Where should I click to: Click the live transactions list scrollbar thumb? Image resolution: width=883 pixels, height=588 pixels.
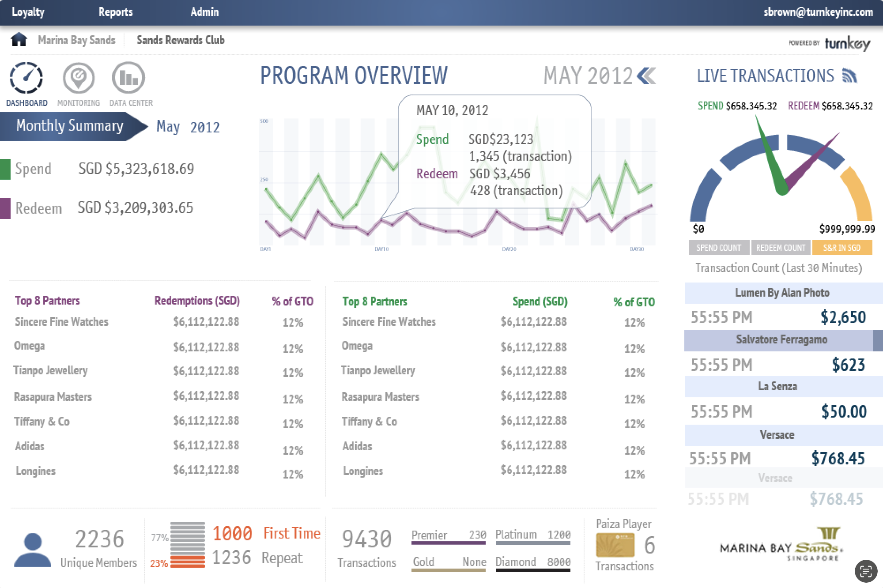coord(878,340)
